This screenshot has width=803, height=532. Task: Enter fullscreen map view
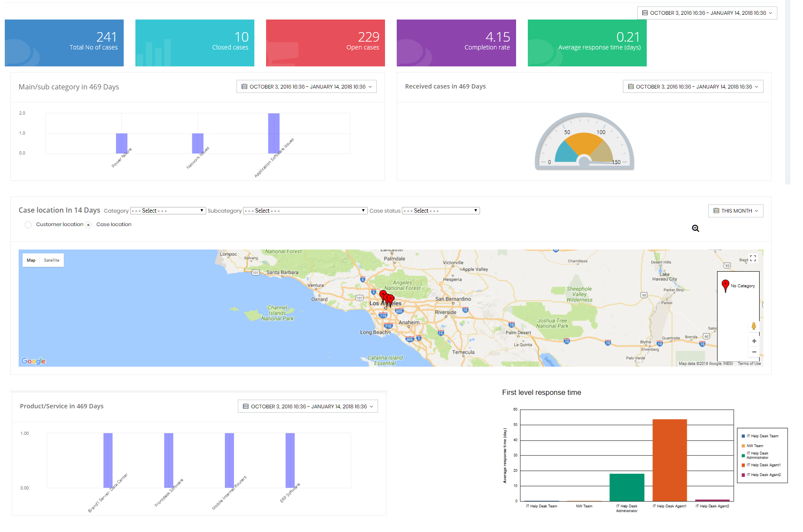click(x=753, y=258)
